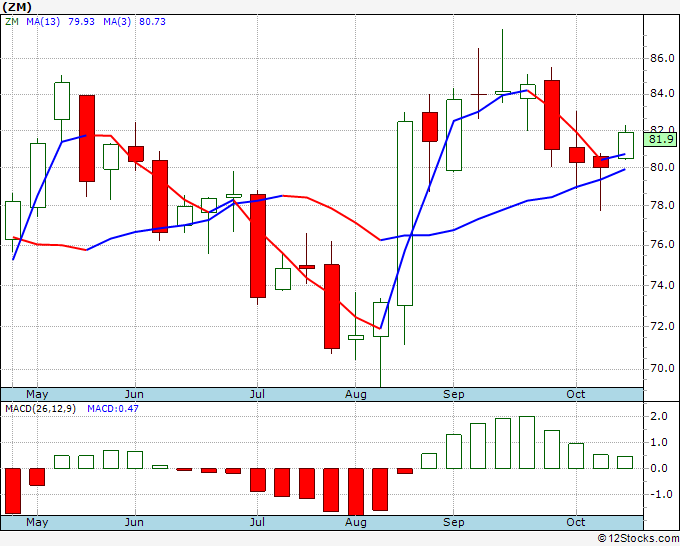Click the May label under the price chart
Viewport: 680px width, 546px height.
pyautogui.click(x=37, y=394)
